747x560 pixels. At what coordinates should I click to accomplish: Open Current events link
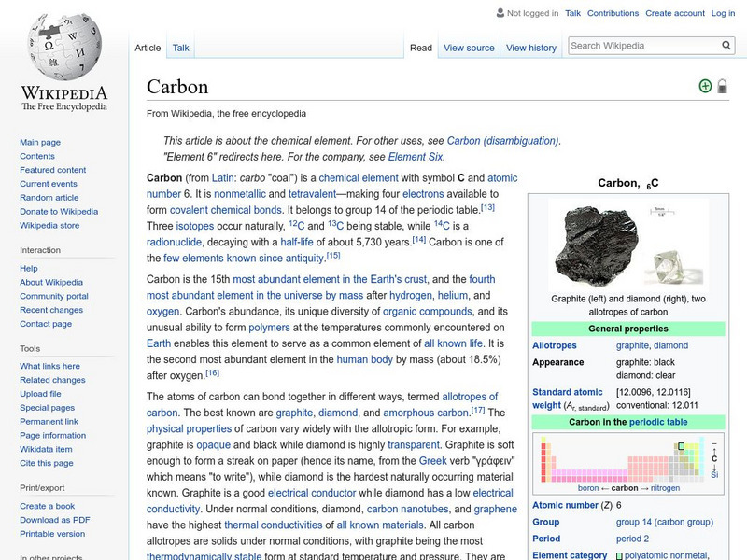[x=49, y=183]
